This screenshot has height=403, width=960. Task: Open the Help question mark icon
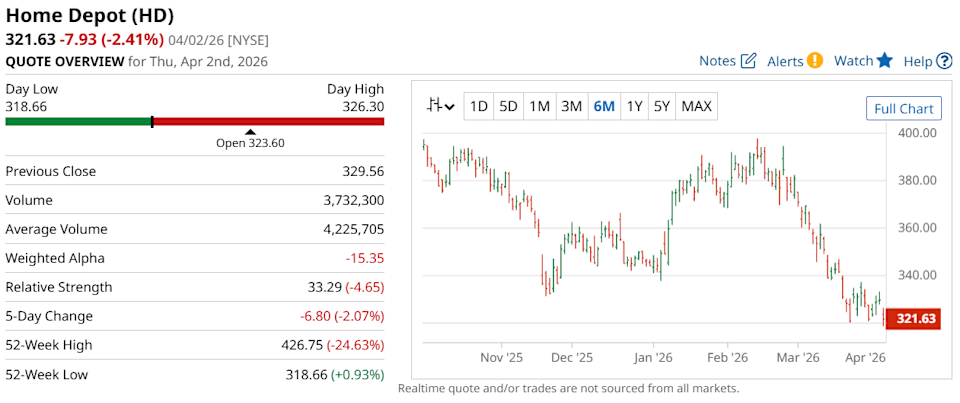pyautogui.click(x=944, y=61)
